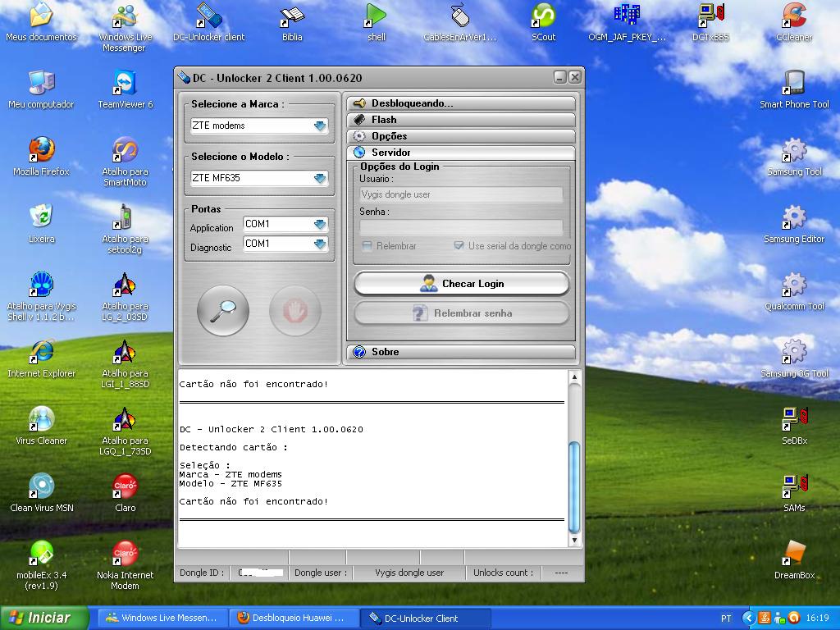Open Windows Live Messenger desktop icon
The width and height of the screenshot is (840, 630).
(126, 28)
